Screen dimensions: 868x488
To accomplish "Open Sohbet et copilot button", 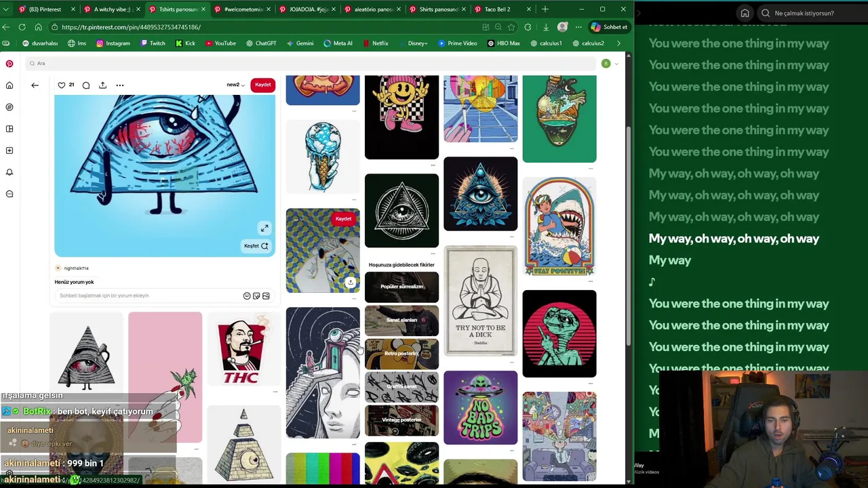I will [x=609, y=27].
